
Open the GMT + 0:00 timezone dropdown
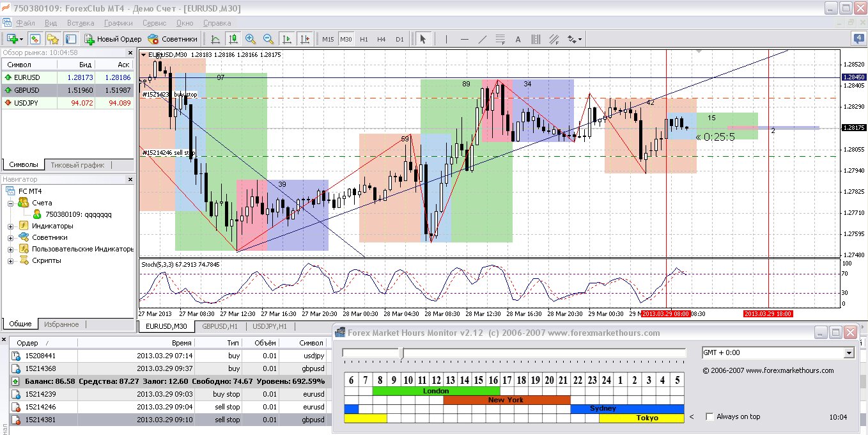click(x=849, y=353)
